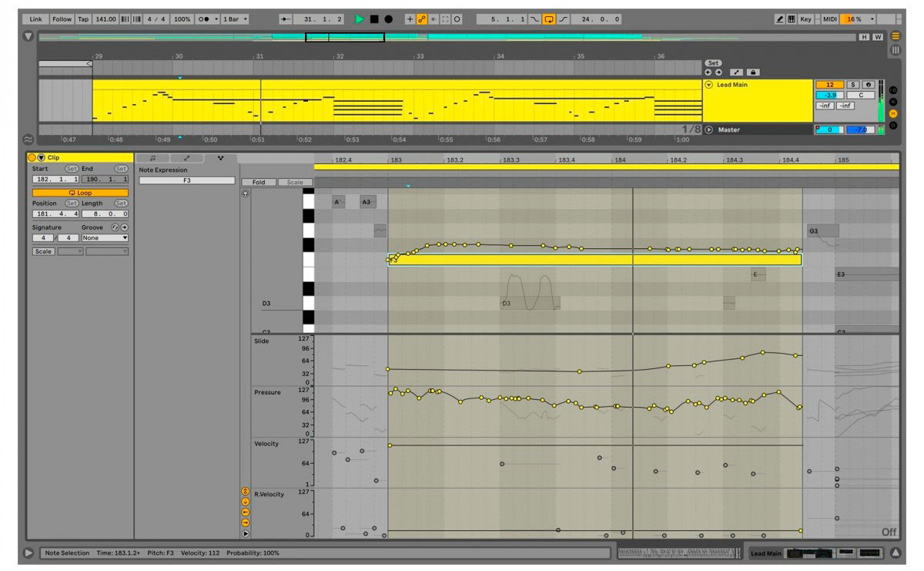The width and height of the screenshot is (924, 571).
Task: Toggle the computer MIDI keyboard icon
Action: click(x=792, y=18)
